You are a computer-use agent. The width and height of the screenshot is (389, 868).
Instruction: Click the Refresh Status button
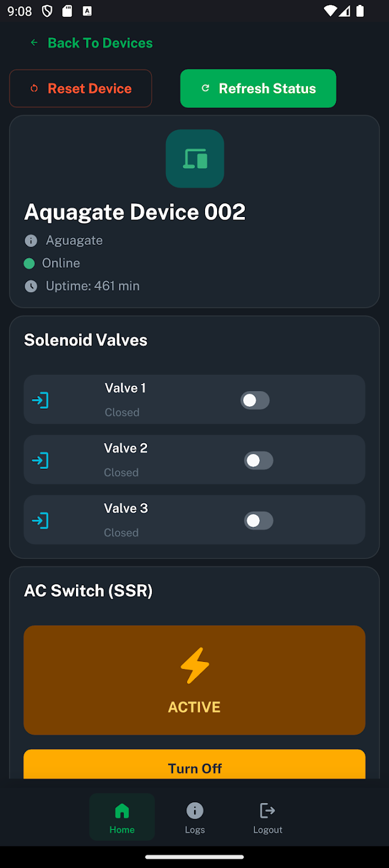pos(258,88)
